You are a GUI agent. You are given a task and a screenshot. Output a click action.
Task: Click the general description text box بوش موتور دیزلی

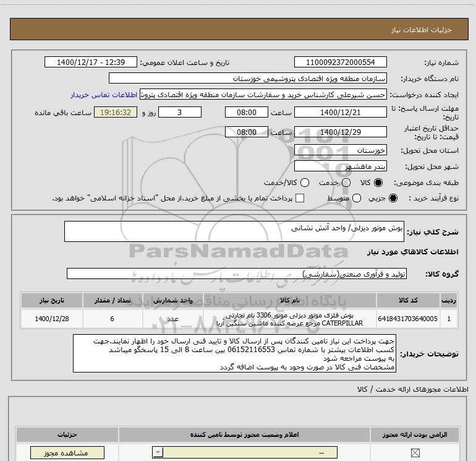(x=234, y=231)
